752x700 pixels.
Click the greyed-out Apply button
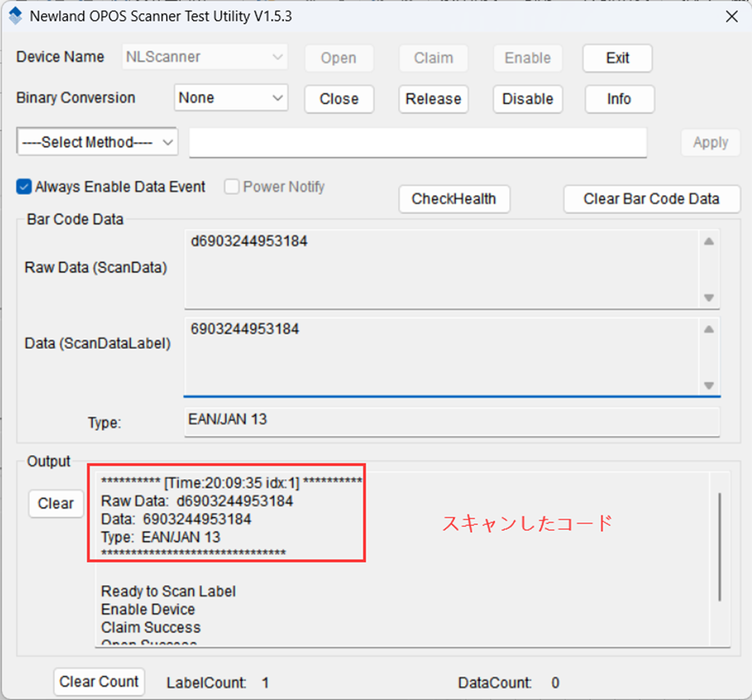(x=710, y=142)
